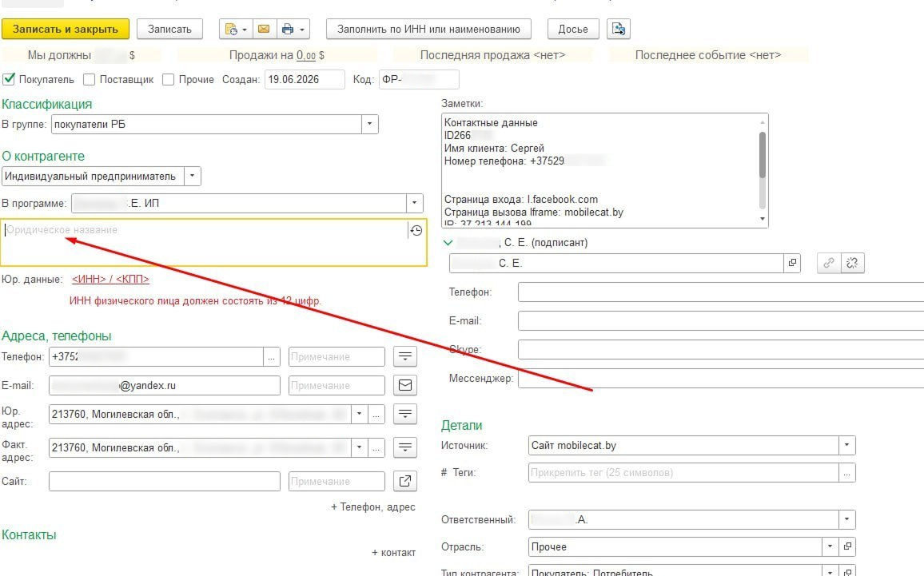
Task: Click Примечание field in Телефон row
Action: (337, 357)
